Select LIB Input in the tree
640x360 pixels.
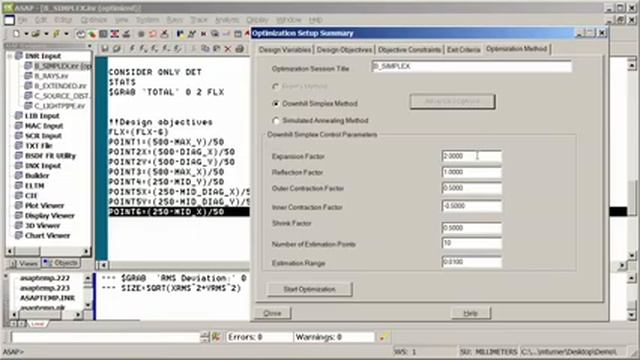(x=42, y=116)
